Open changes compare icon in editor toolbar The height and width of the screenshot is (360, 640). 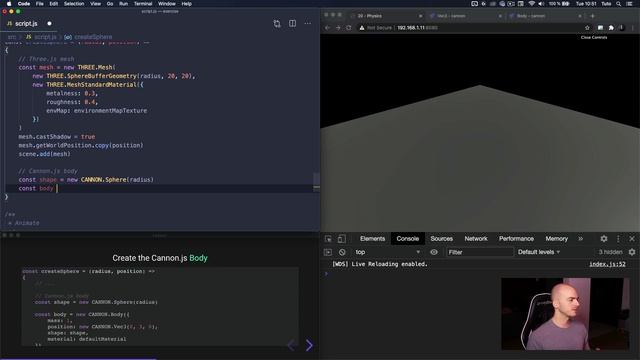point(277,24)
